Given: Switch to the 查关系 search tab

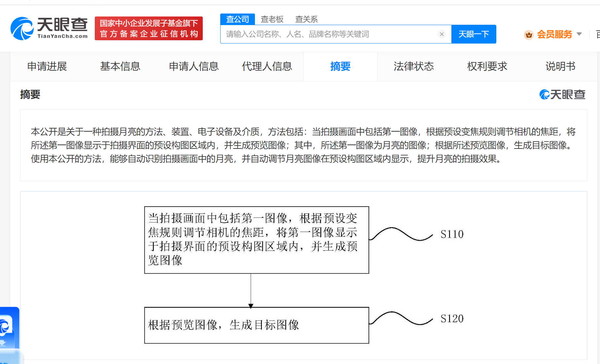Looking at the screenshot, I should (x=306, y=19).
